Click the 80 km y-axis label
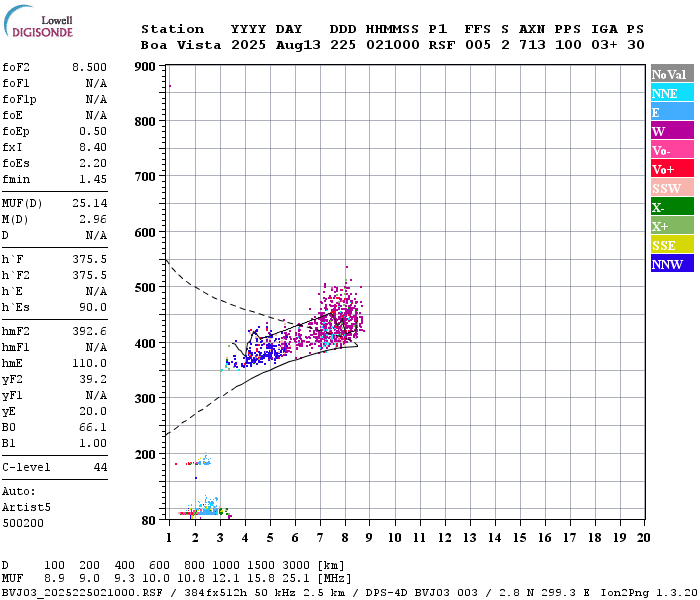This screenshot has height=600, width=700. pyautogui.click(x=148, y=521)
